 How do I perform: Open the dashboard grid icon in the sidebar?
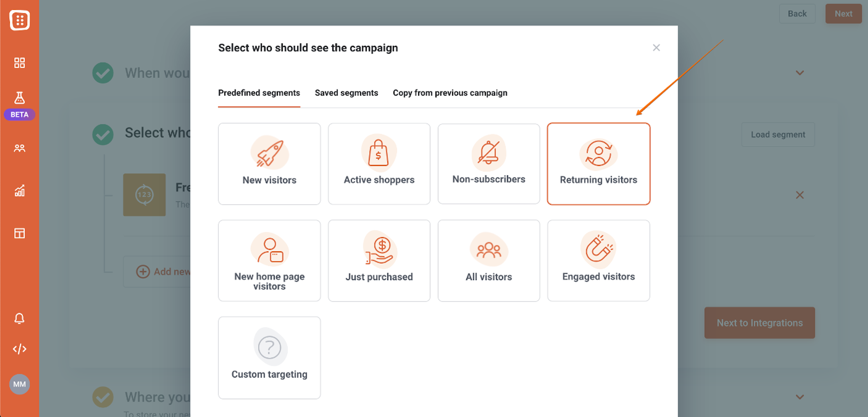[19, 63]
